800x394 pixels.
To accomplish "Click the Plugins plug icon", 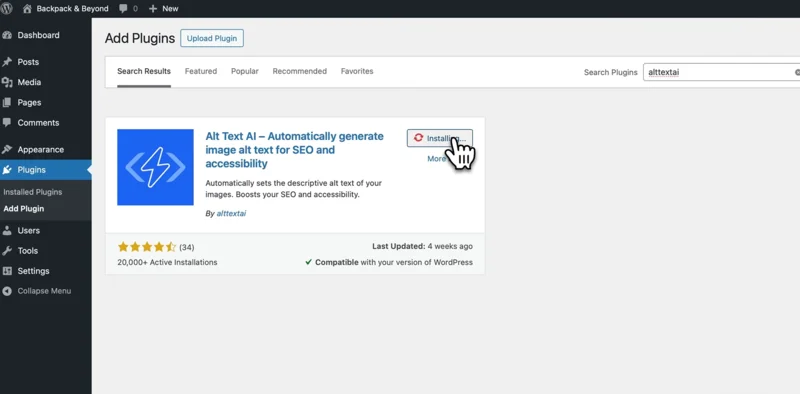I will [7, 170].
